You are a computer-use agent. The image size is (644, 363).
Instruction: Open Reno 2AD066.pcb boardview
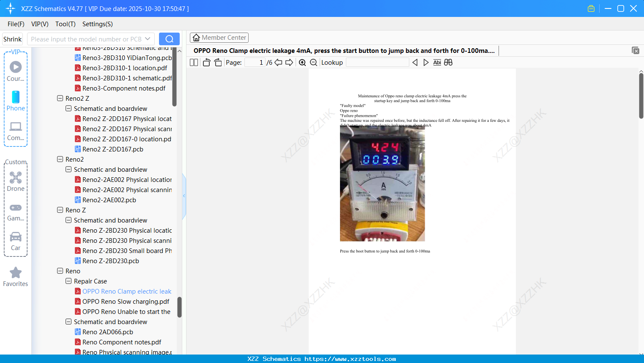[104, 332]
